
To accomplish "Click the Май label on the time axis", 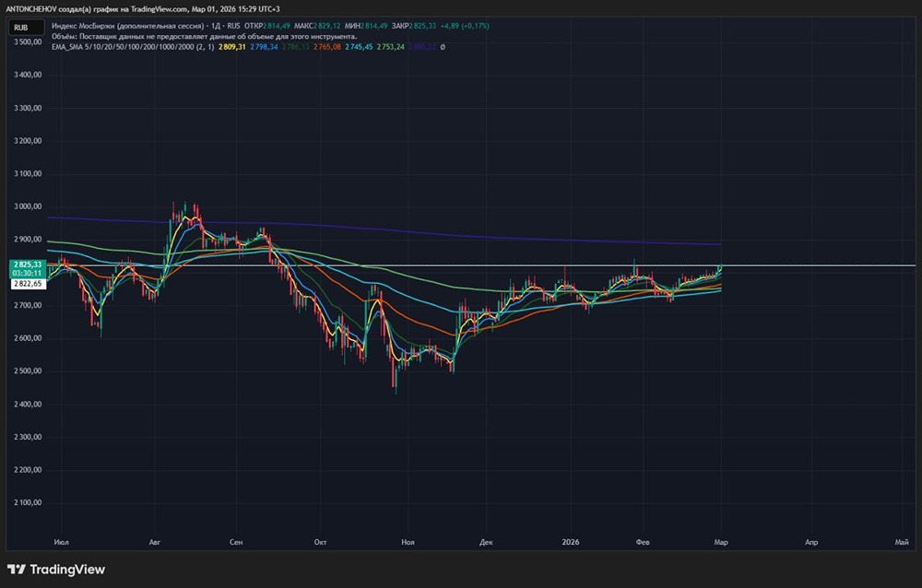I will pos(901,543).
